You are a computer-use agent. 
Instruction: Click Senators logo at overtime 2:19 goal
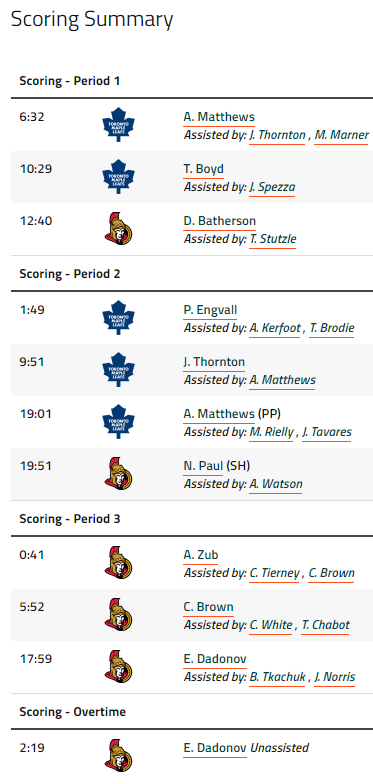(x=118, y=756)
